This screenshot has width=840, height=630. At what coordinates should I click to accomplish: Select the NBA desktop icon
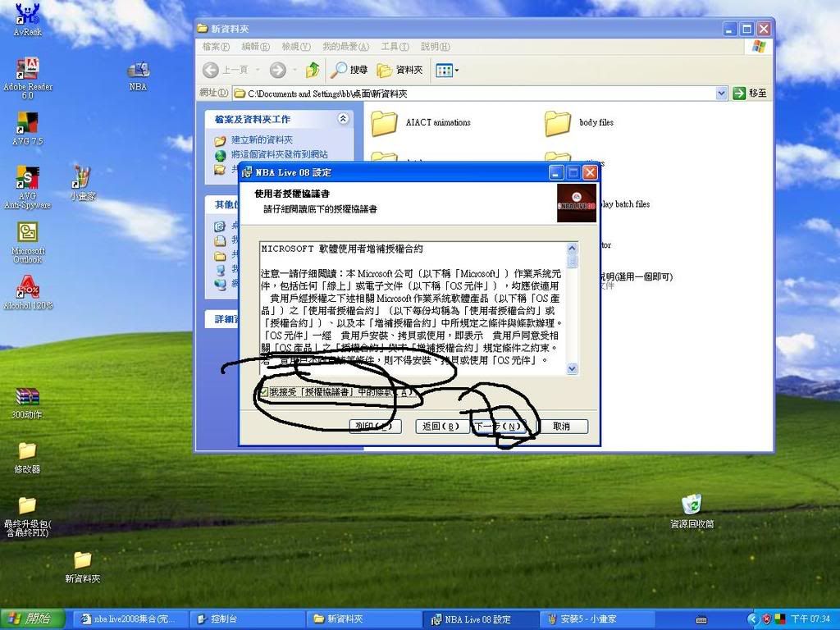tap(138, 75)
